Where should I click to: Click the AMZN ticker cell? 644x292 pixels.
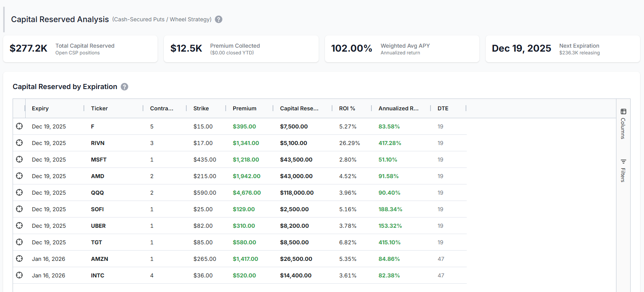click(99, 259)
